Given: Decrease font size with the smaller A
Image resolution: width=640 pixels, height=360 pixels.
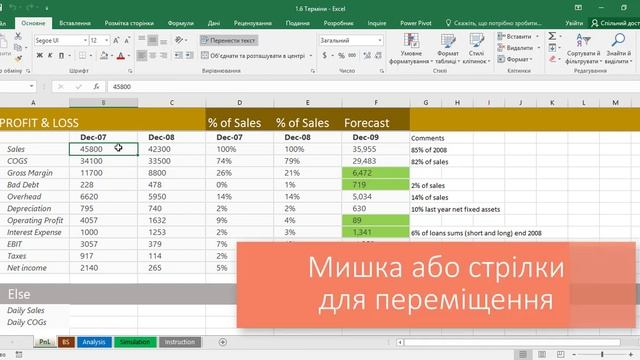Looking at the screenshot, I should click(127, 40).
